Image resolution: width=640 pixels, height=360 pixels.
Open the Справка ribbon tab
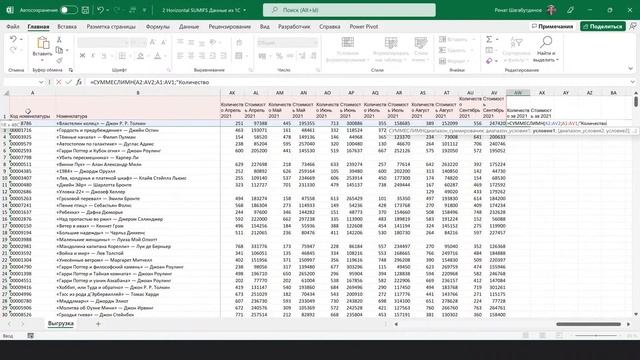(329, 27)
